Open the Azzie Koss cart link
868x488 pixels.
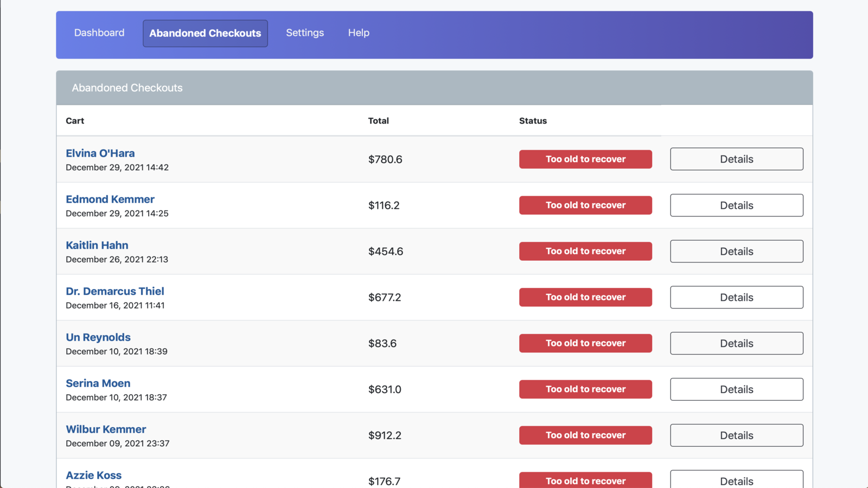[94, 476]
